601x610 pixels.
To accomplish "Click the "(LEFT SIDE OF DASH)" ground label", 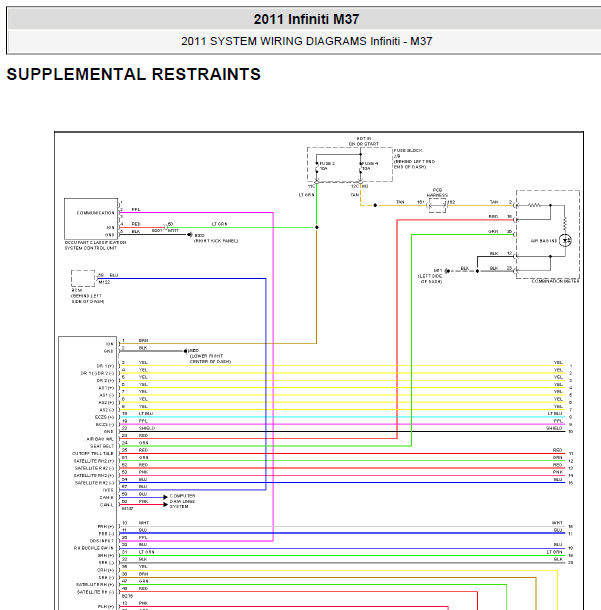I will coord(430,279).
